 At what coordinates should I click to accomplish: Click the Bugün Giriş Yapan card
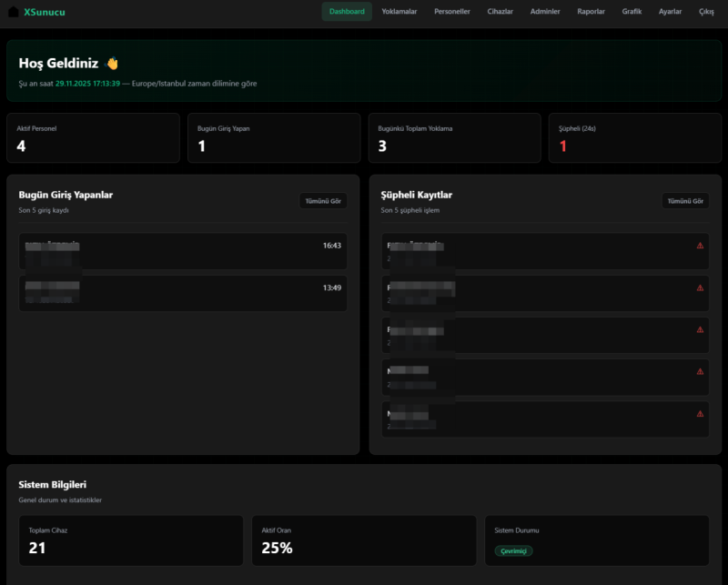274,138
